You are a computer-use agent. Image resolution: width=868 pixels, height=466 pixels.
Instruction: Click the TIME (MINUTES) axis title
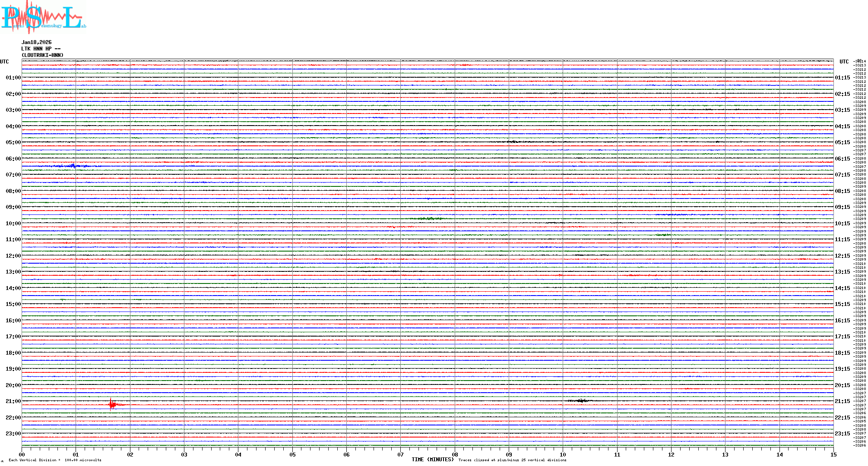[x=433, y=460]
